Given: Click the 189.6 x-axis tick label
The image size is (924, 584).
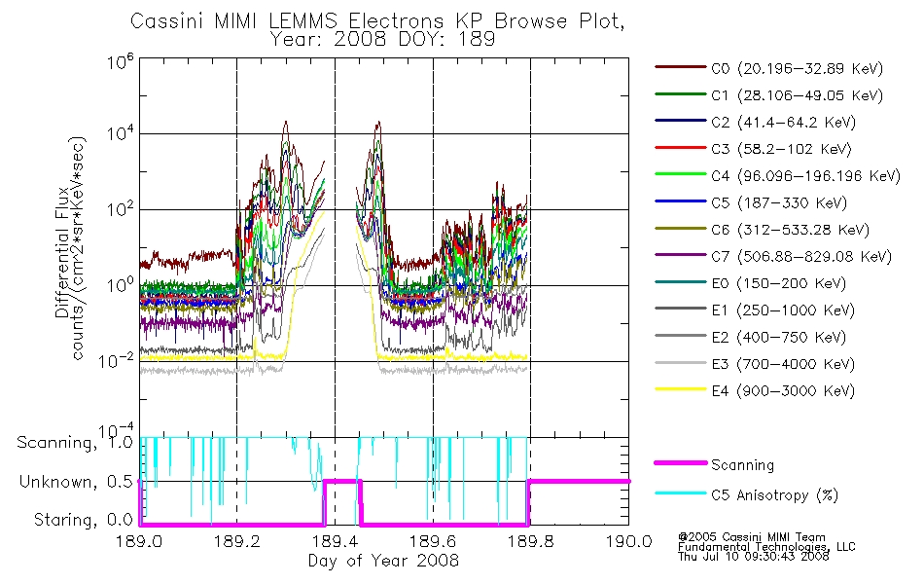Looking at the screenshot, I should coord(433,541).
